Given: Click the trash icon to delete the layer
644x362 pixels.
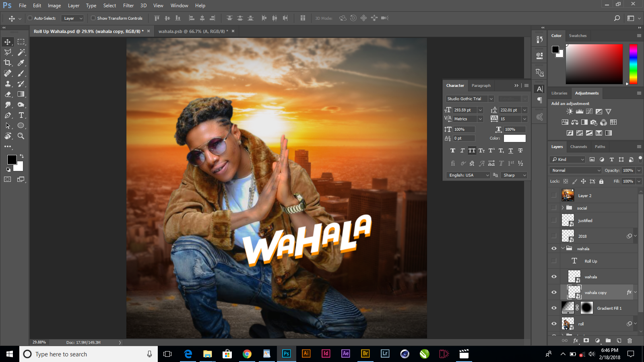Looking at the screenshot, I should pos(629,340).
